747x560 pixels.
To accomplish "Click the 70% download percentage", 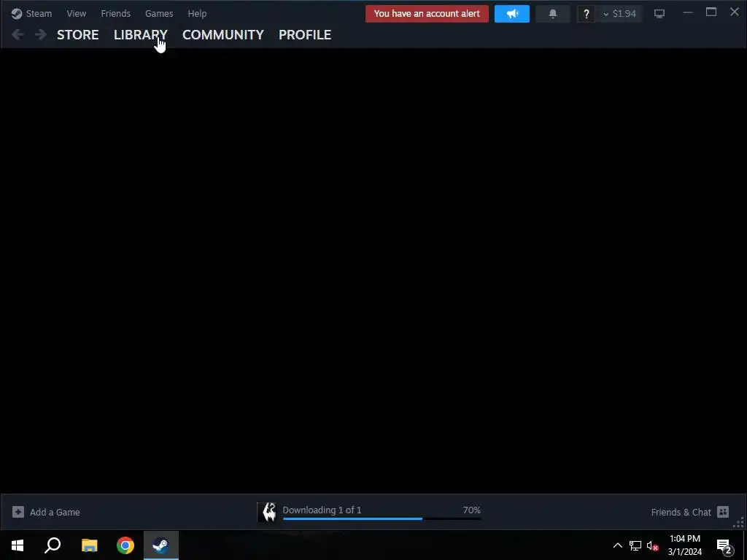I will (472, 510).
